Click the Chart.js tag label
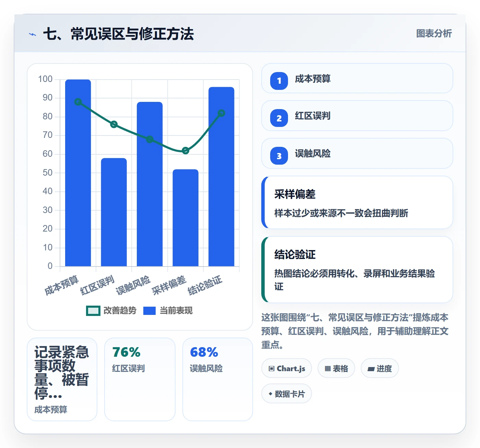The image size is (480, 448). [x=291, y=369]
